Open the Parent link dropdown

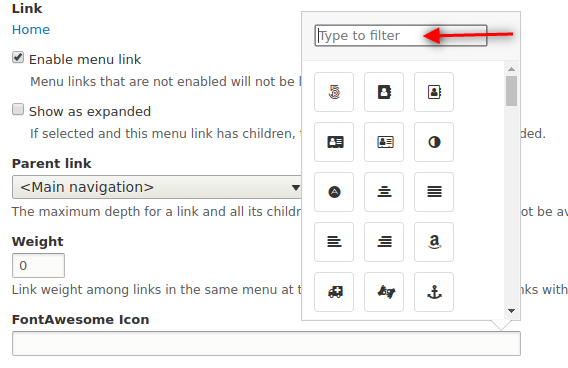pos(157,187)
